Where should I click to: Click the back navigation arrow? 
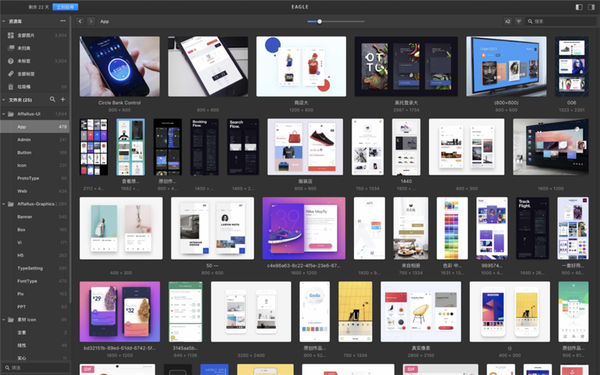pos(80,21)
